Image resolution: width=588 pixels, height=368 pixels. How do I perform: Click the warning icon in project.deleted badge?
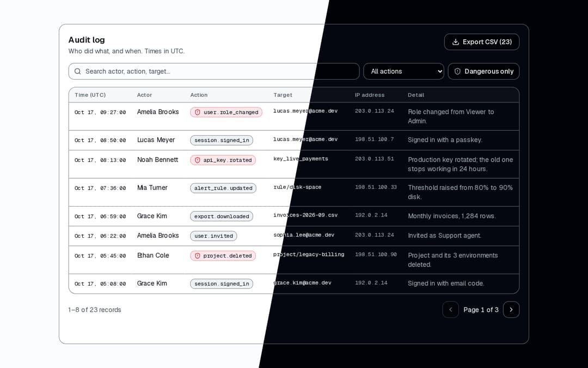pyautogui.click(x=198, y=256)
